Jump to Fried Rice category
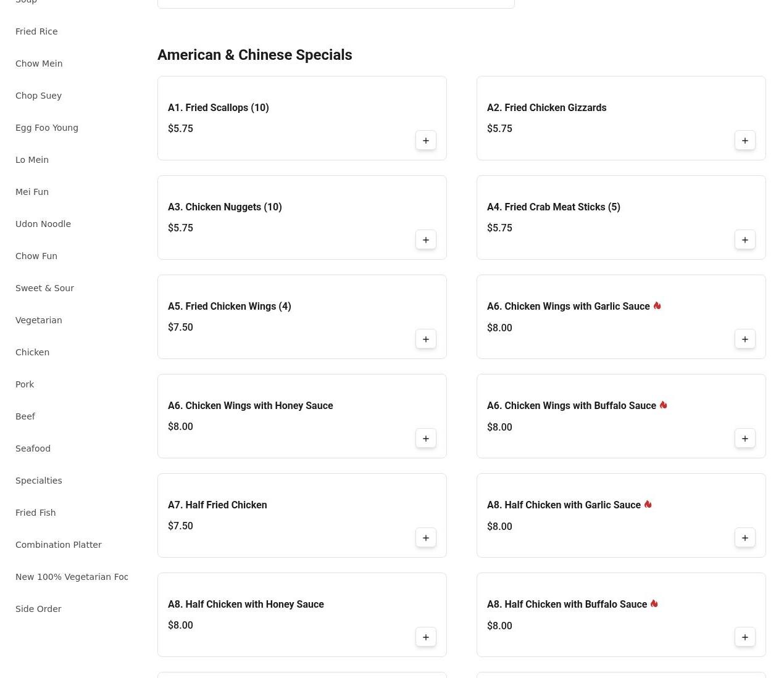This screenshot has height=678, width=784. [36, 31]
